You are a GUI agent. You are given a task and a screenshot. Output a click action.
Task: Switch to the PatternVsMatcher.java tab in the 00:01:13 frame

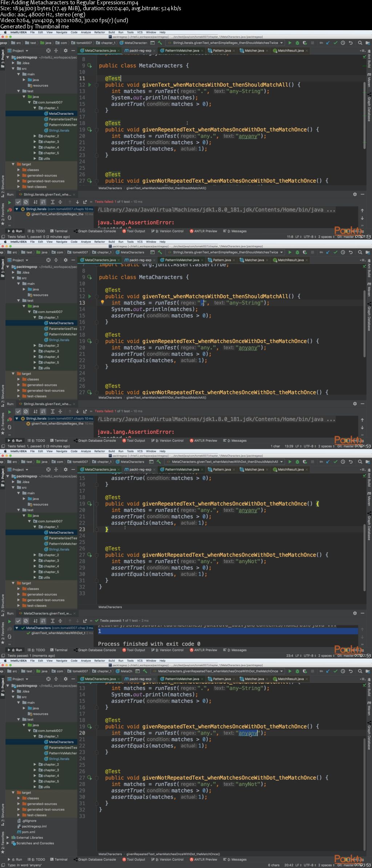pos(182,51)
